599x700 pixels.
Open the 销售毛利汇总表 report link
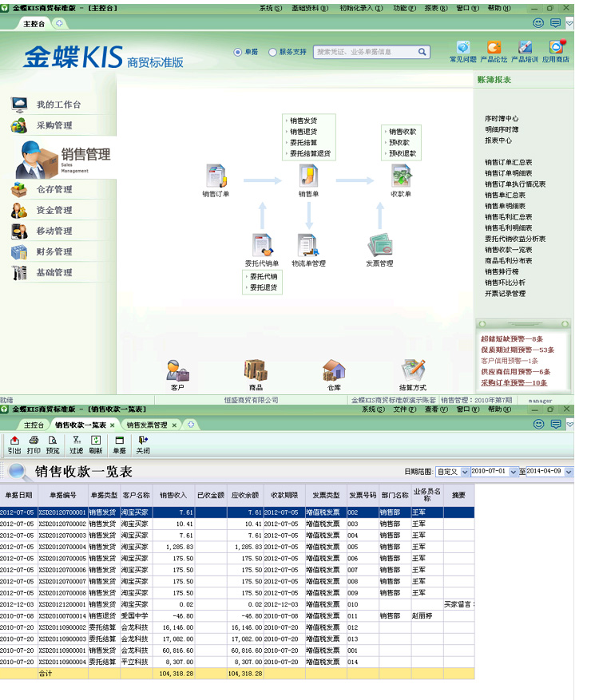508,217
